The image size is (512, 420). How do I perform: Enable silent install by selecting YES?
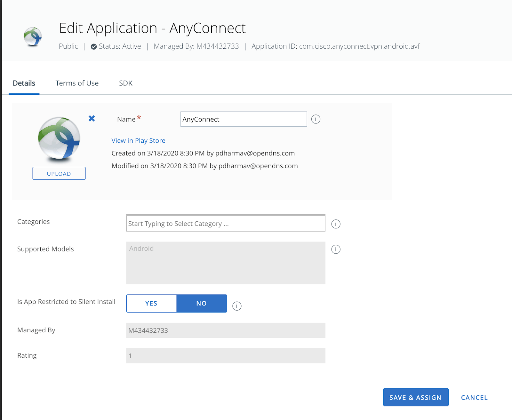(x=151, y=303)
